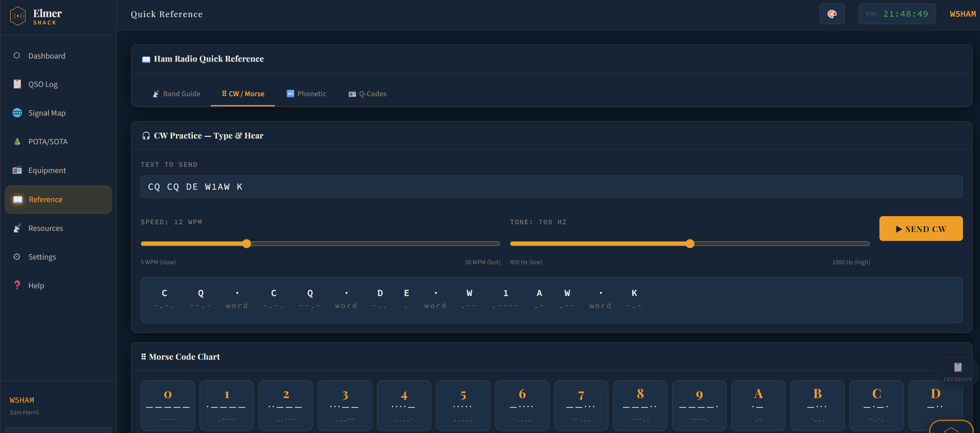Click the Tone Hz slider handle
This screenshot has height=433, width=980.
click(690, 244)
